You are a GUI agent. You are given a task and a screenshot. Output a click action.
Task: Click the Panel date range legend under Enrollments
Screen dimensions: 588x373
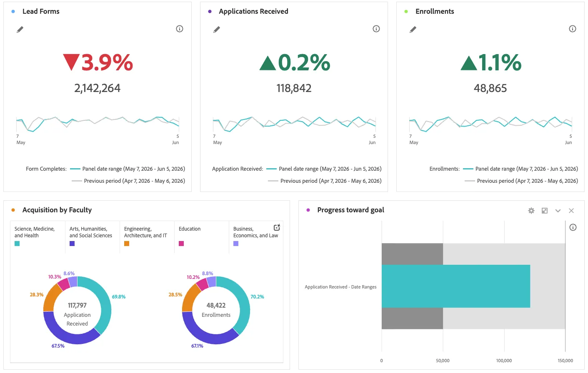(520, 169)
